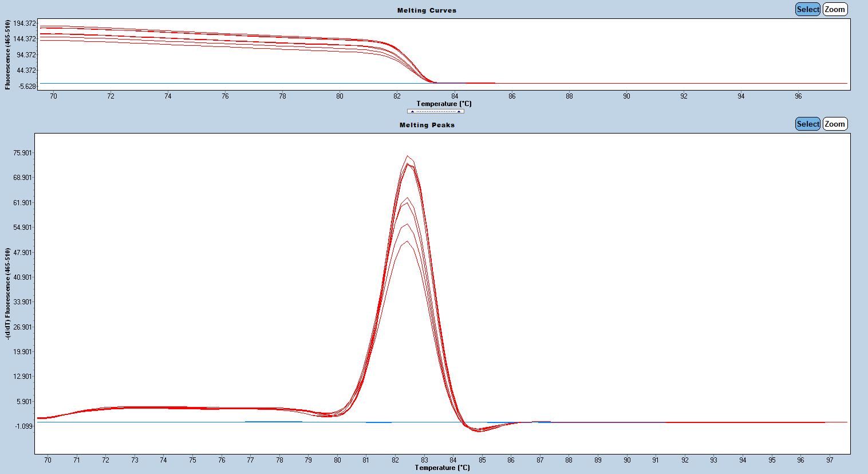Click the 96 tick on Melting Curves x-axis

point(798,96)
